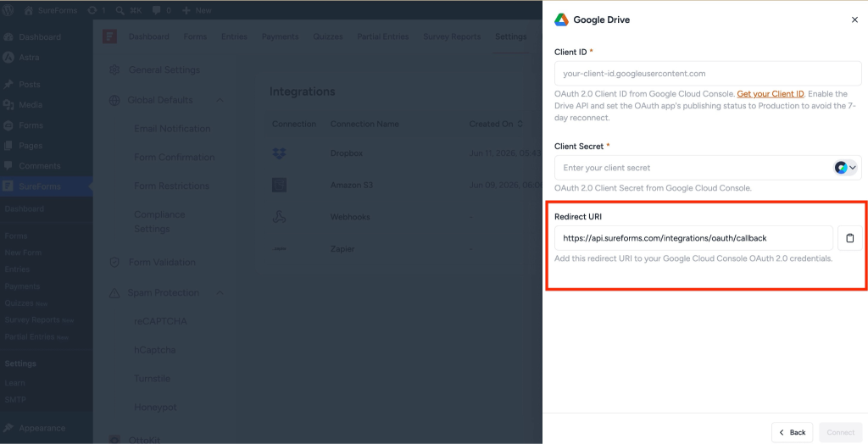Image resolution: width=868 pixels, height=444 pixels.
Task: Open SMTP in SureForms submenu
Action: coord(15,400)
